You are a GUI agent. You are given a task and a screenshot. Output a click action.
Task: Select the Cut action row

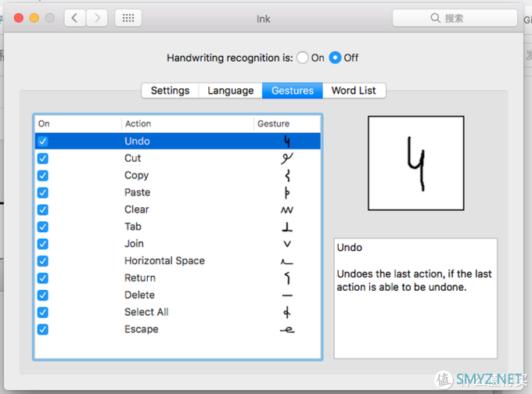tap(178, 159)
